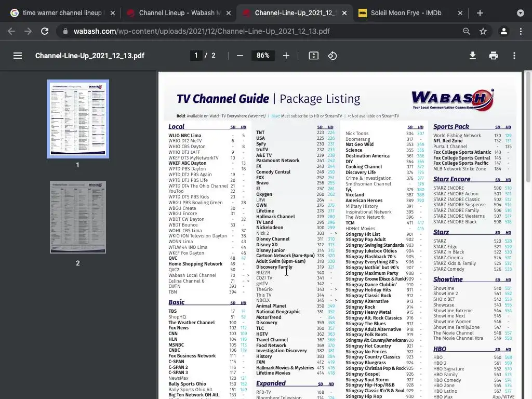This screenshot has height=399, width=532.
Task: Click Hallmark Channel entry
Action: [x=275, y=217]
